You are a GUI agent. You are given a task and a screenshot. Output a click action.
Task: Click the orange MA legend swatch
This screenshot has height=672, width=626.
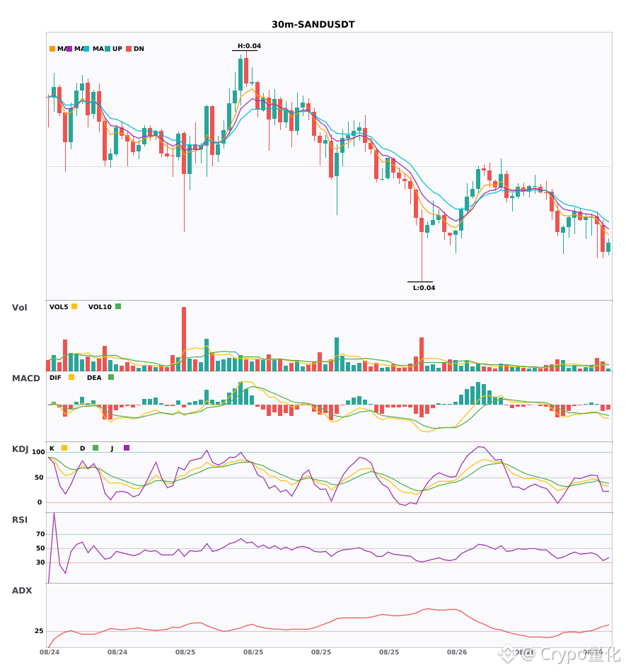click(x=52, y=49)
